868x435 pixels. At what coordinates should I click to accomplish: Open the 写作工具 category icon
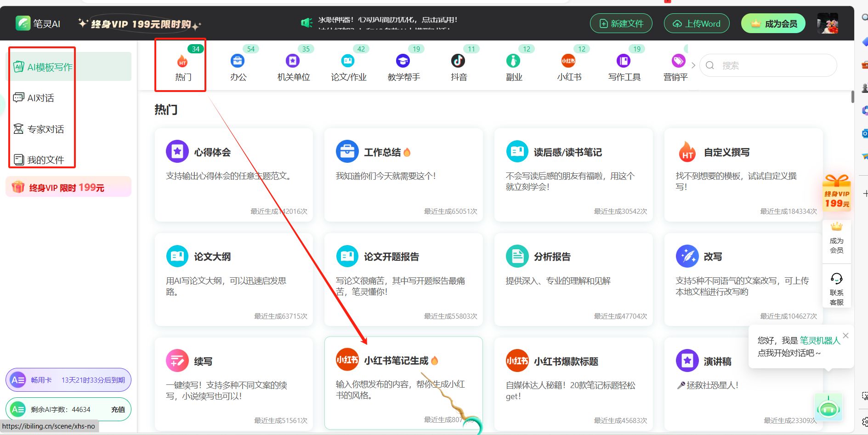click(x=624, y=61)
